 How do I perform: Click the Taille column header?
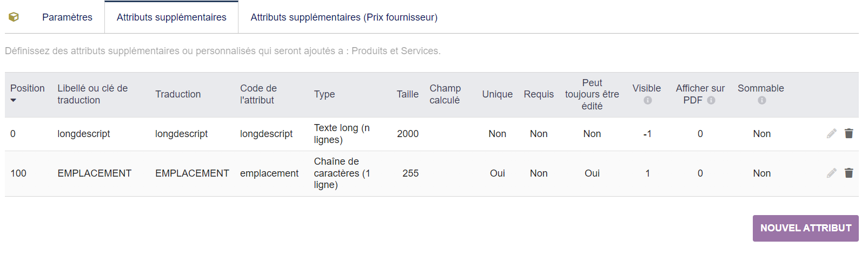tap(408, 94)
